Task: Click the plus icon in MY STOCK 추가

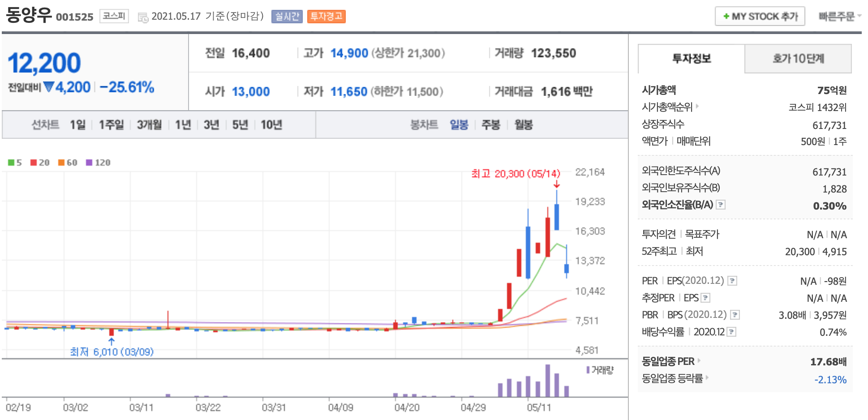Action: tap(726, 17)
